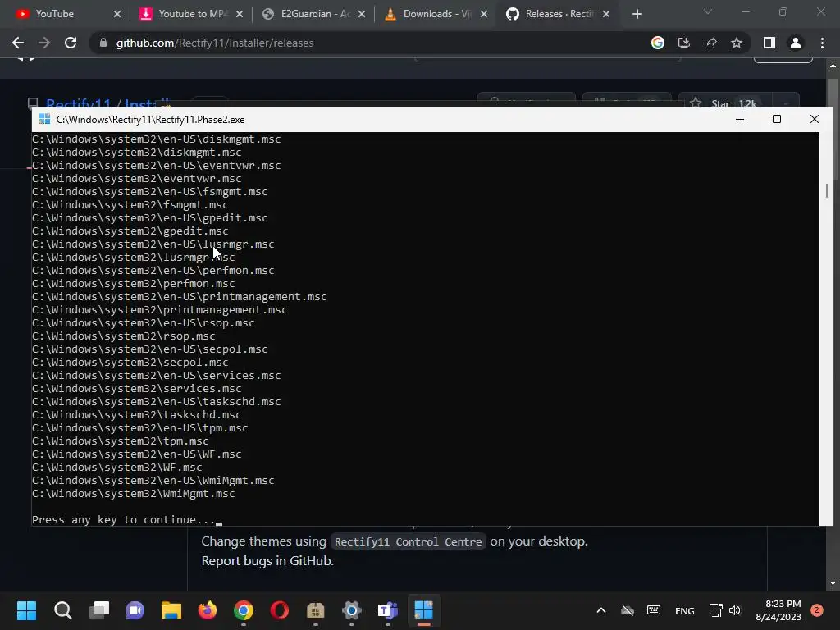Reload the GitHub page

pos(71,43)
